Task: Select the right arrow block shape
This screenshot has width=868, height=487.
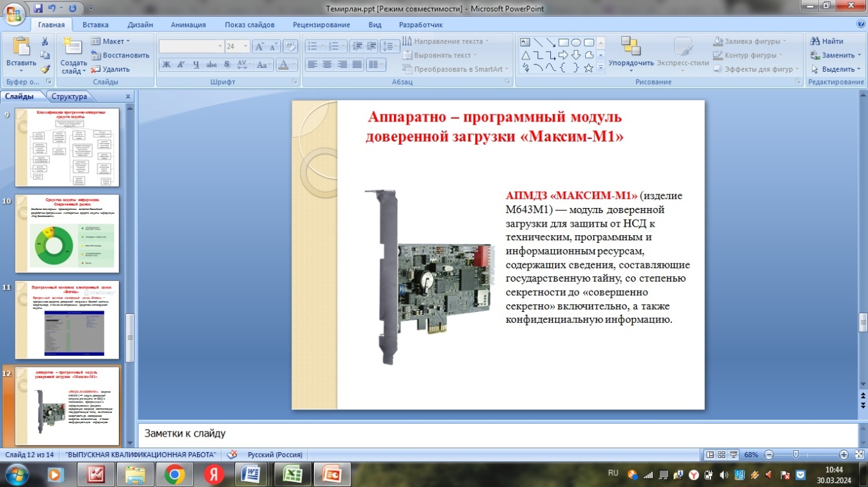Action: [x=563, y=56]
